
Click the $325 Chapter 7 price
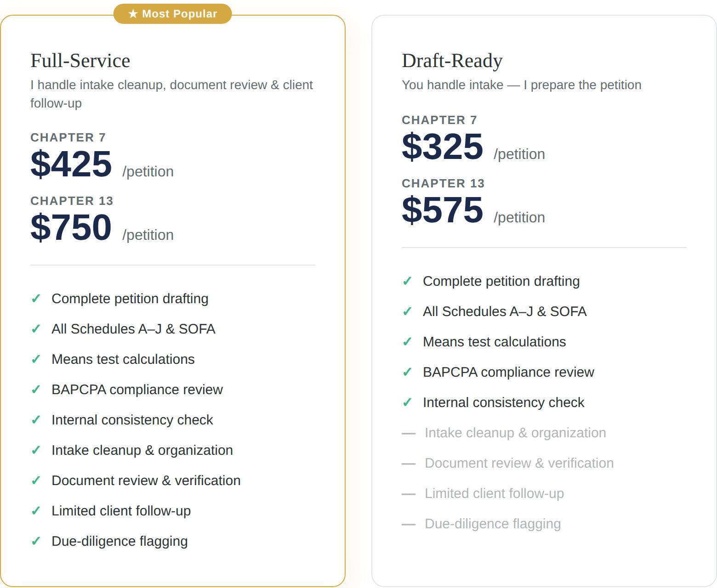pos(442,147)
